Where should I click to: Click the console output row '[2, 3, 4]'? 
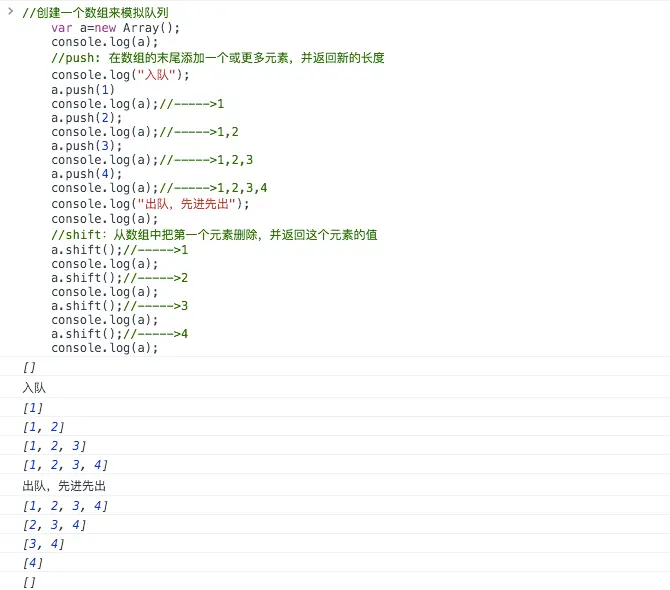[335, 525]
